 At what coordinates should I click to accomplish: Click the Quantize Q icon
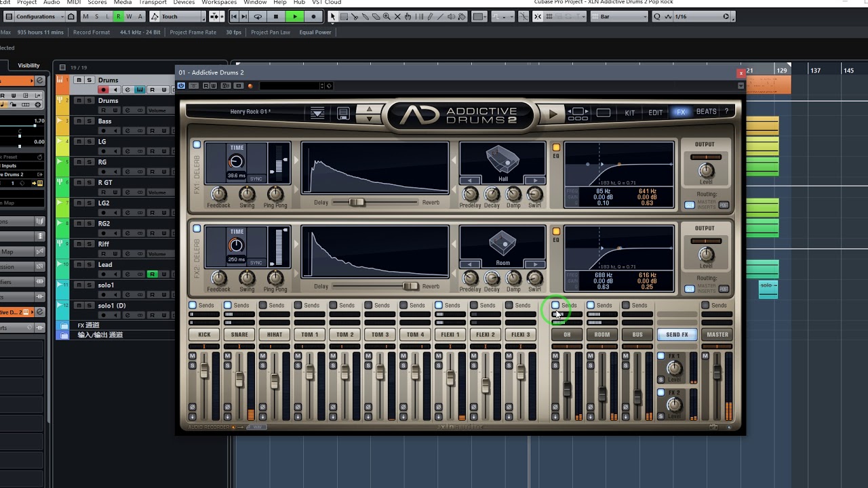657,16
